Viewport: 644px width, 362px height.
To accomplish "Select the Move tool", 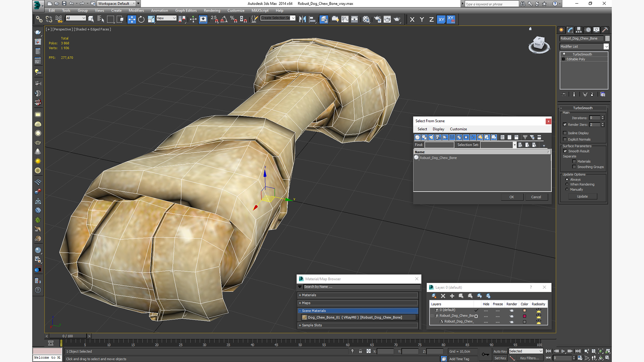I will coord(131,19).
